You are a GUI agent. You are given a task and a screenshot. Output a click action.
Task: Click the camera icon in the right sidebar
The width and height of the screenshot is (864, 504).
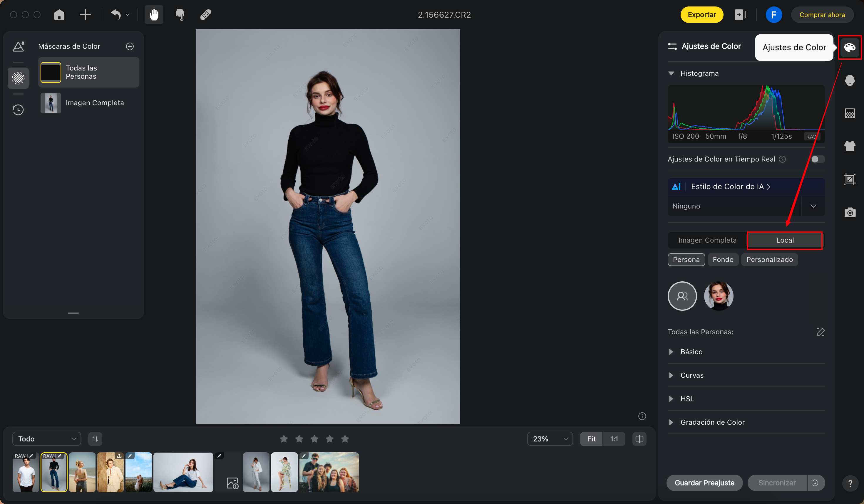(x=849, y=212)
